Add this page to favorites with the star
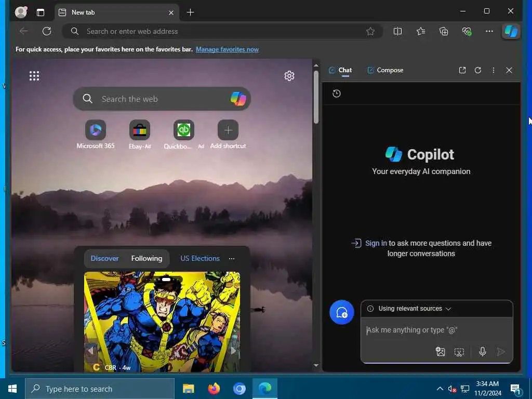Viewport: 532px width, 399px height. (x=370, y=32)
